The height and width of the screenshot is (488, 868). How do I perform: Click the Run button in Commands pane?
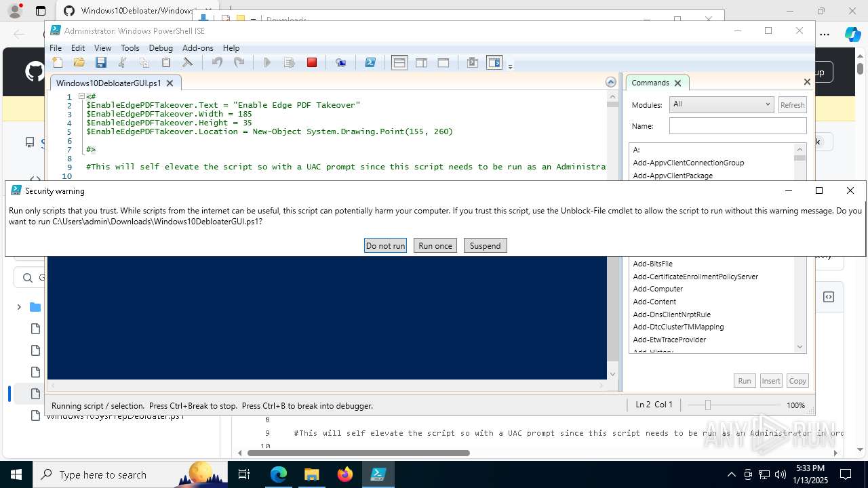click(745, 381)
